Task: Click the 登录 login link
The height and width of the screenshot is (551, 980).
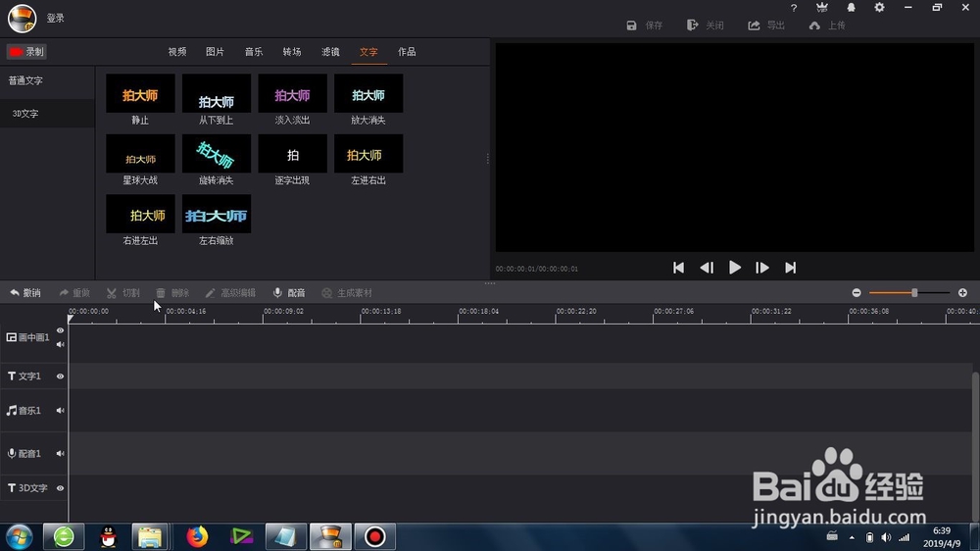Action: pyautogui.click(x=56, y=18)
